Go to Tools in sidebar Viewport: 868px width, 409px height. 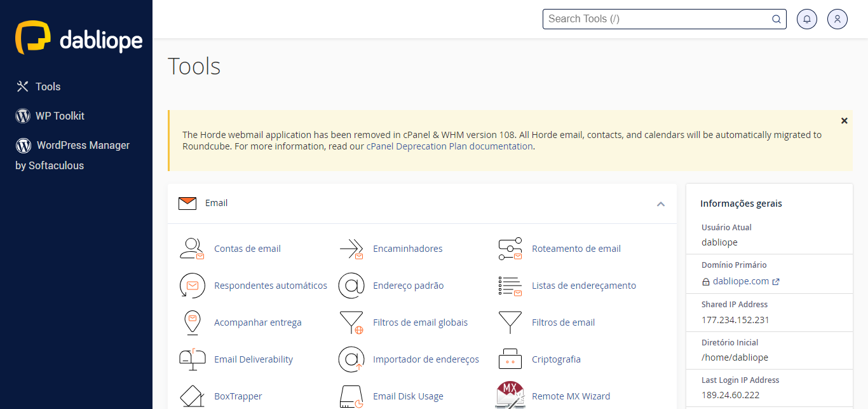(x=48, y=87)
